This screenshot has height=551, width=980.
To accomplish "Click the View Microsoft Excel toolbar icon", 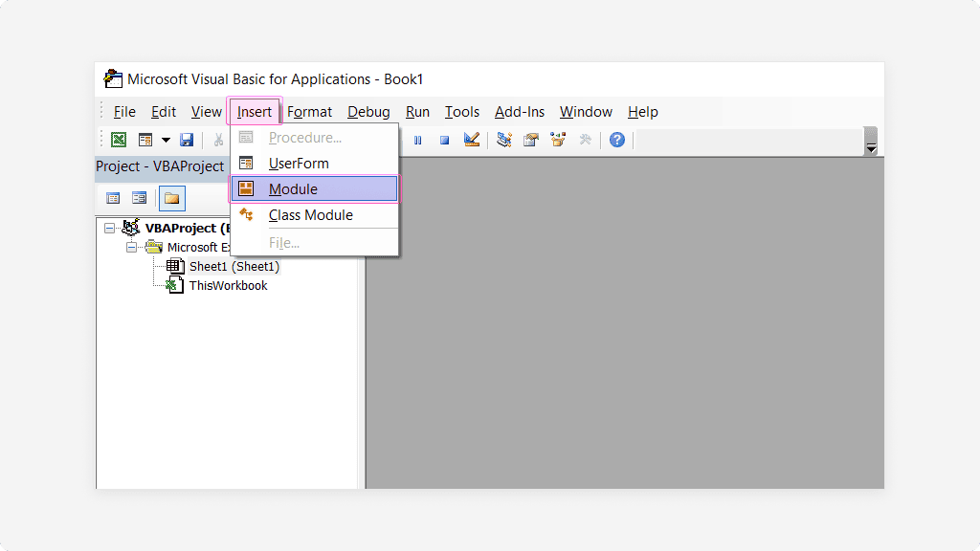I will click(118, 140).
